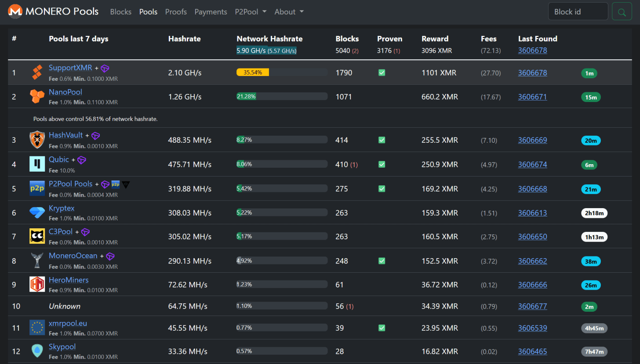Image resolution: width=640 pixels, height=364 pixels.
Task: Open block 3606613 found by Kryptex
Action: coord(533,213)
